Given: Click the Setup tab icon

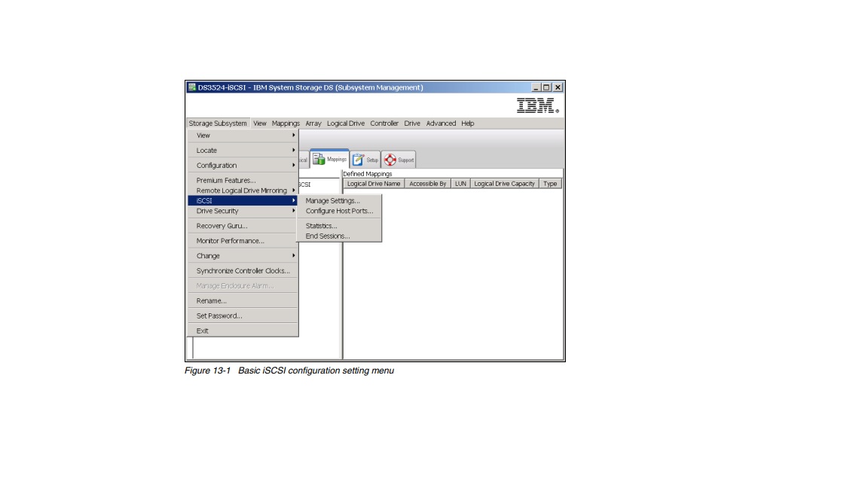Looking at the screenshot, I should point(359,160).
